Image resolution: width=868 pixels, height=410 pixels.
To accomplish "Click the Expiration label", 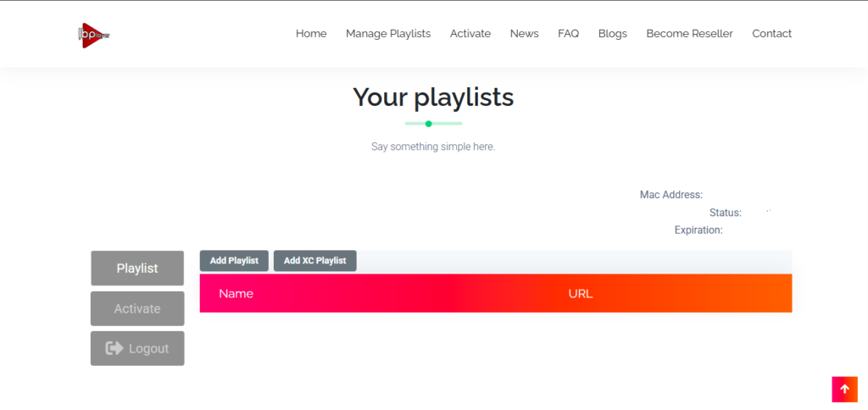I will [698, 230].
